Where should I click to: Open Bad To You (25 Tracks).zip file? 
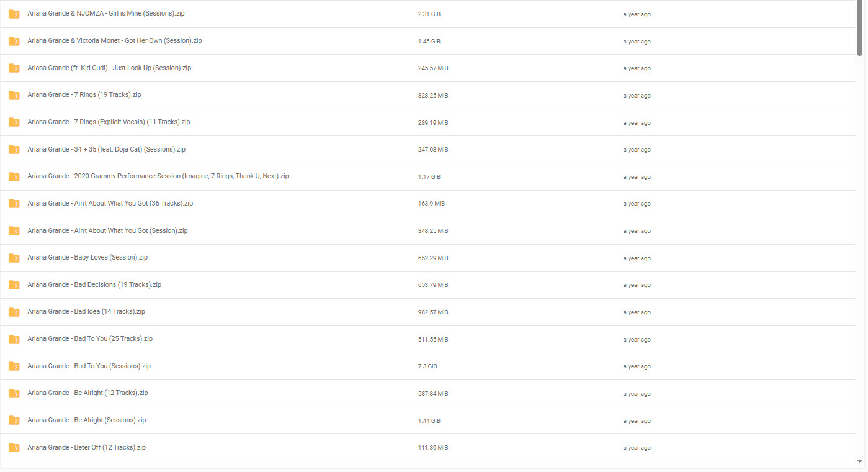click(90, 338)
